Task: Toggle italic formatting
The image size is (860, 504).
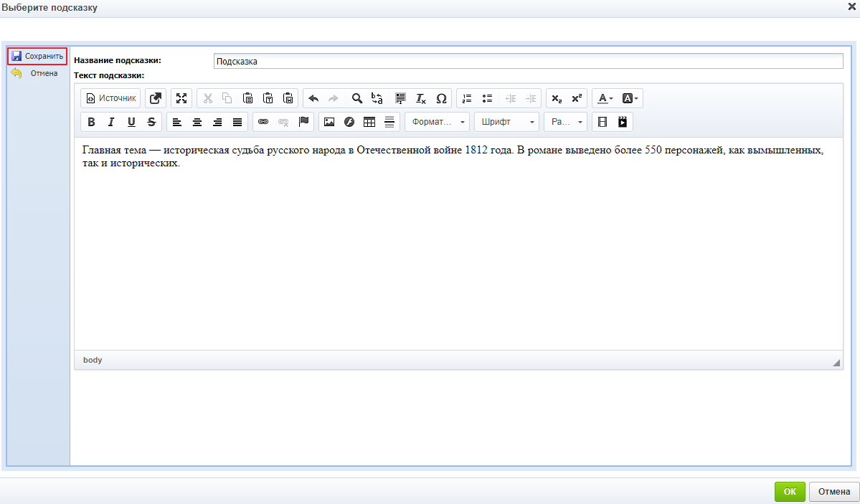Action: pyautogui.click(x=111, y=122)
